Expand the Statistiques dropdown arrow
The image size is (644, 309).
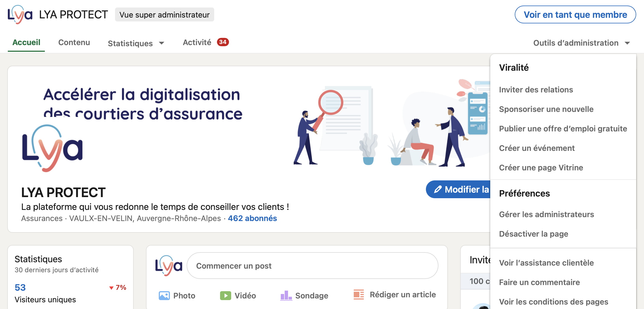(162, 43)
